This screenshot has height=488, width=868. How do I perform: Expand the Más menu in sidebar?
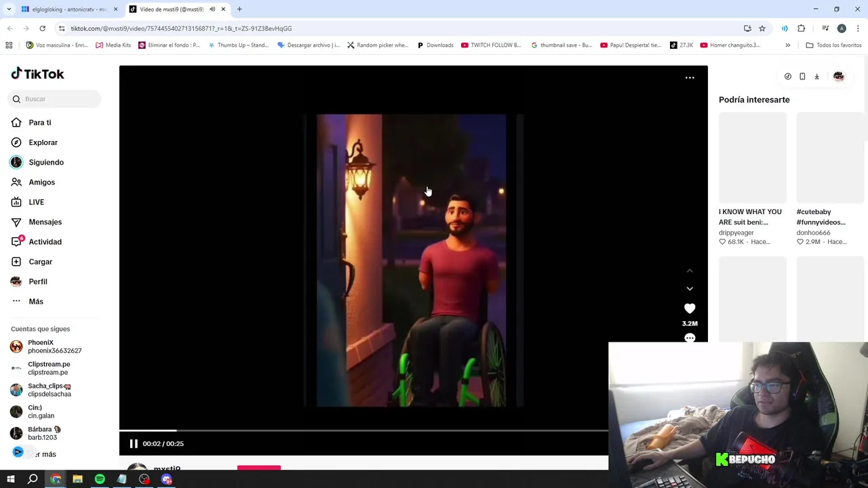tap(35, 302)
